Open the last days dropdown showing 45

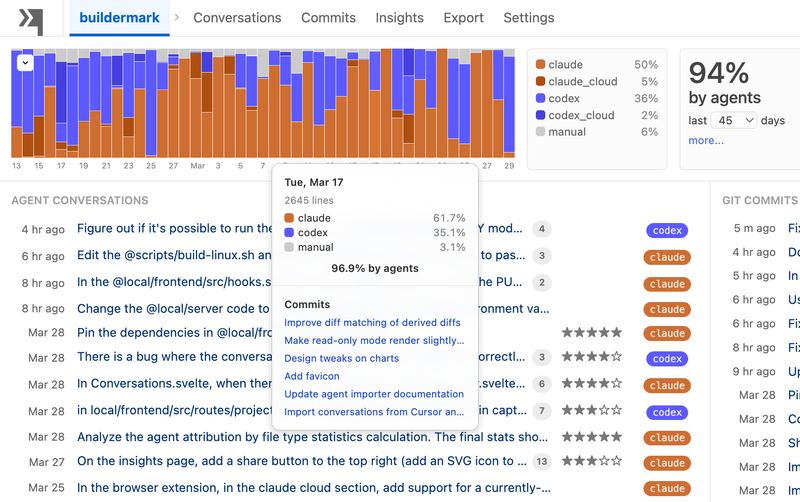[735, 120]
